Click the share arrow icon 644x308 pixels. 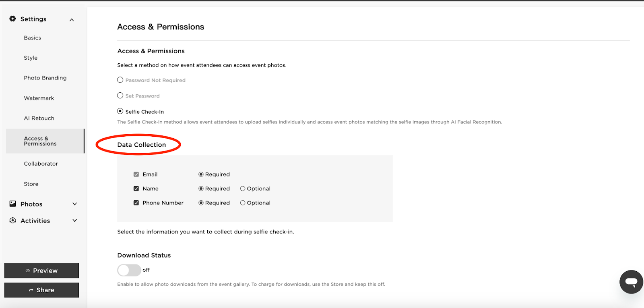[31, 290]
